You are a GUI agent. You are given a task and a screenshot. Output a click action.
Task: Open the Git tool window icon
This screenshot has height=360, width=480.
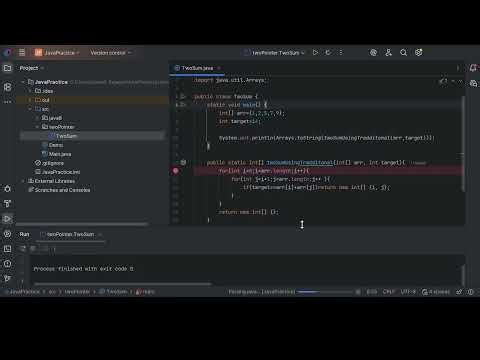[x=7, y=278]
